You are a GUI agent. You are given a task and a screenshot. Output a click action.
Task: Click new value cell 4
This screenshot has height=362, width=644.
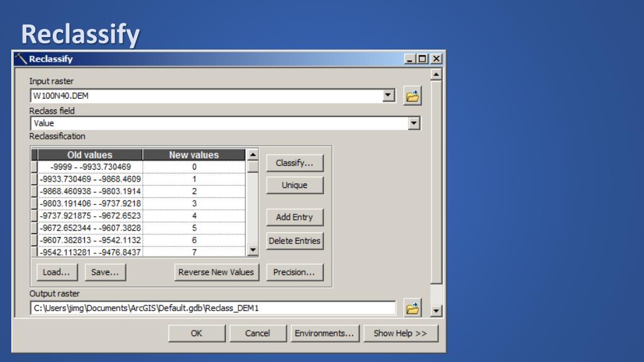coord(194,216)
